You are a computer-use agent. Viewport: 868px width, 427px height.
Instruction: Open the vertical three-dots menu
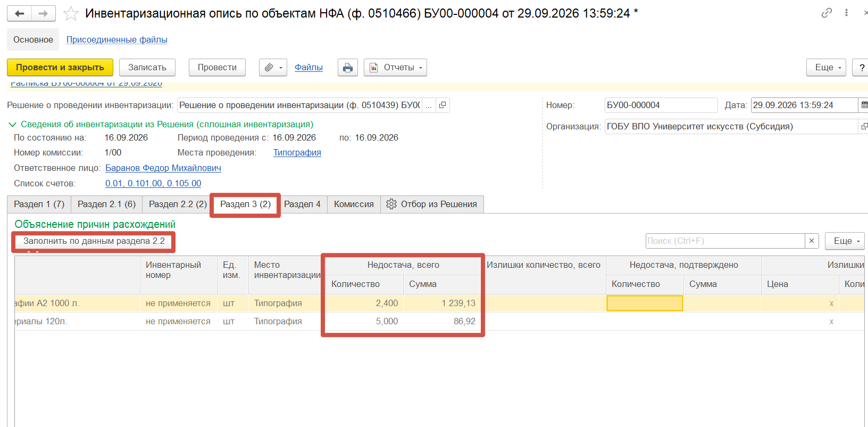846,13
